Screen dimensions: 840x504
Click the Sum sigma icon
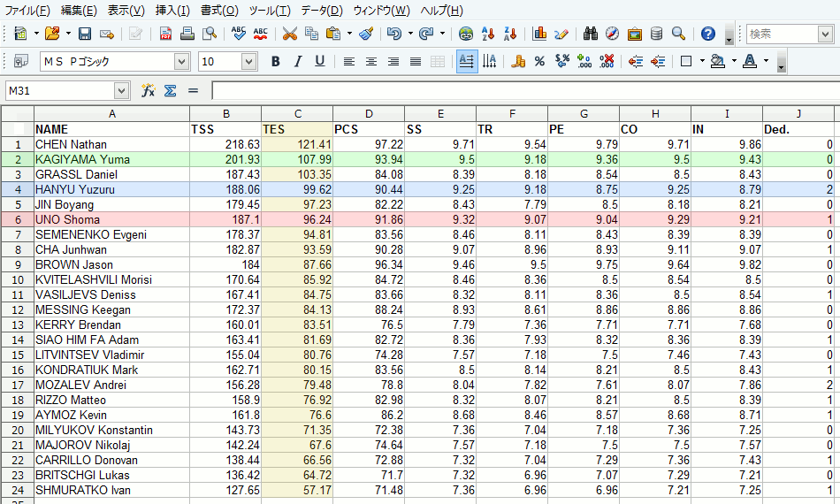coord(171,90)
